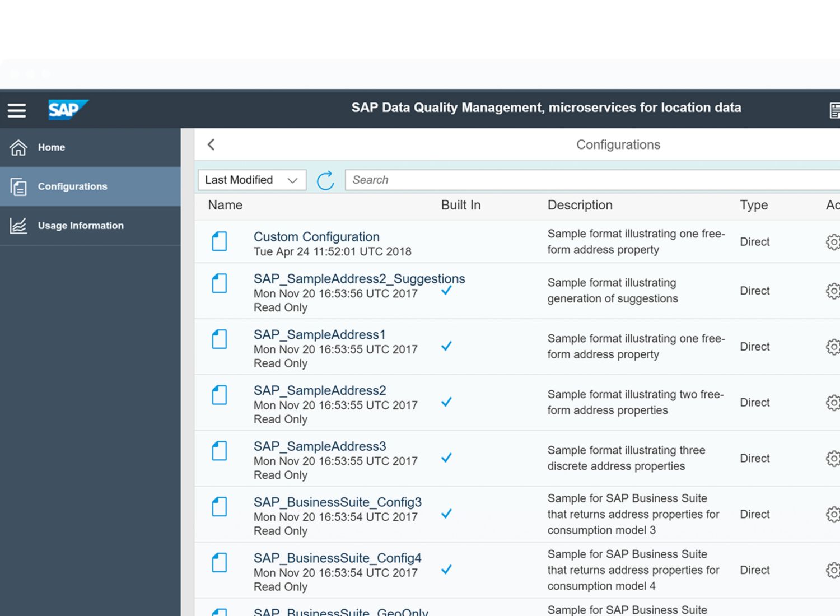Click the SAP logo
The width and height of the screenshot is (840, 616).
click(68, 110)
